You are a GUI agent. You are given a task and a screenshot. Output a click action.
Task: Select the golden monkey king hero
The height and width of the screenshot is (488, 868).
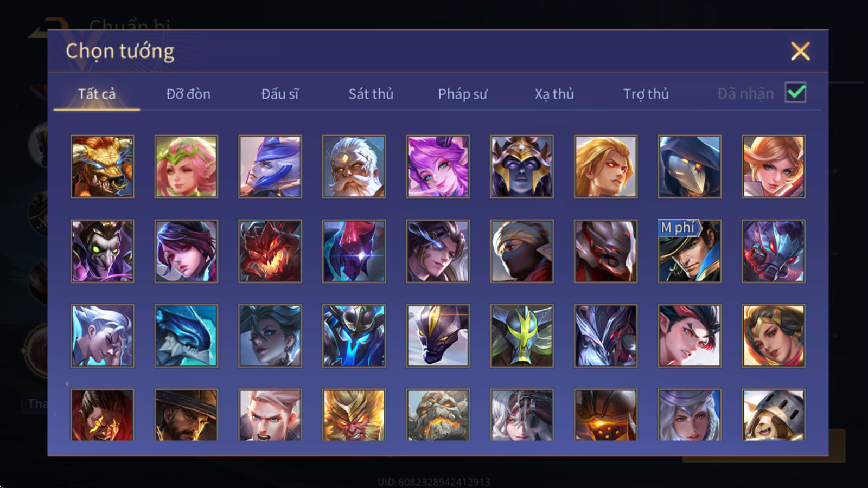coord(354,415)
